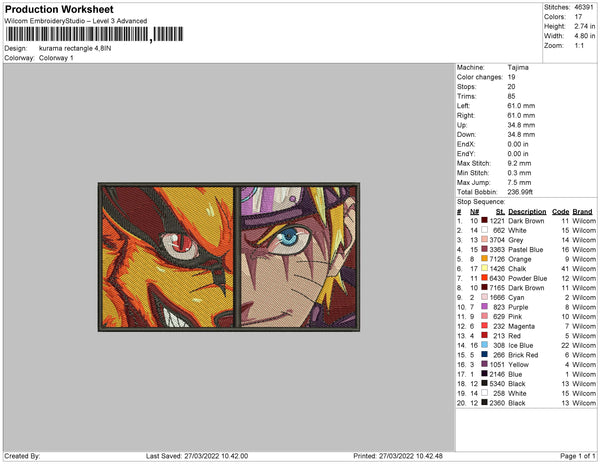
Task: Click the Machine value Tajima
Action: 518,67
